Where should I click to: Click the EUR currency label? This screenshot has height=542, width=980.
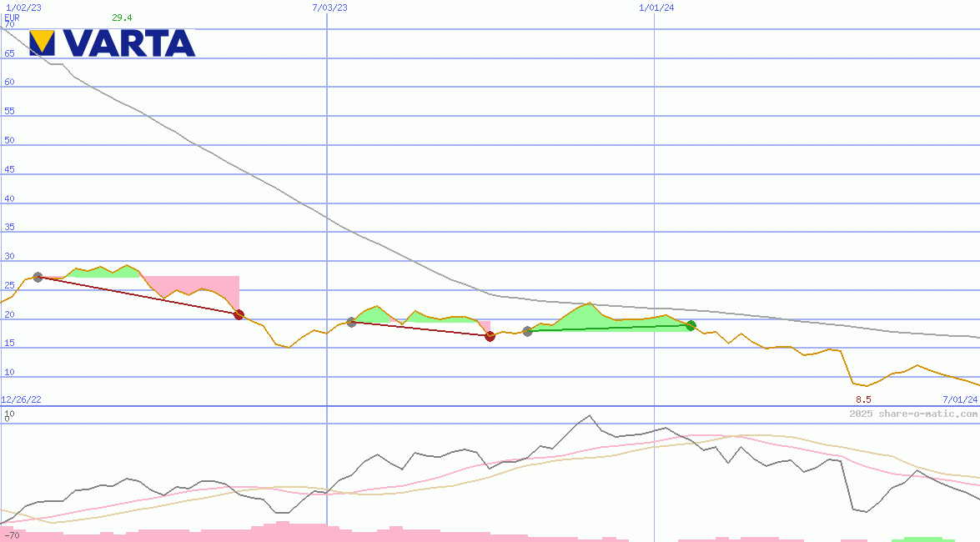(12, 17)
